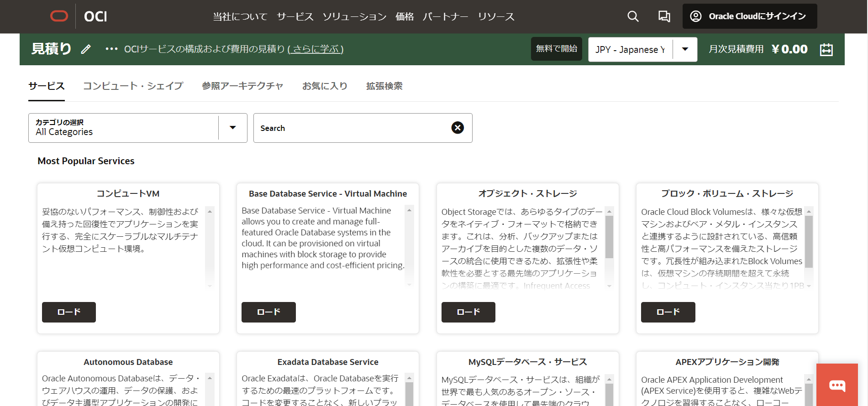The height and width of the screenshot is (406, 868).
Task: Click the OCI text logo
Action: pyautogui.click(x=95, y=16)
